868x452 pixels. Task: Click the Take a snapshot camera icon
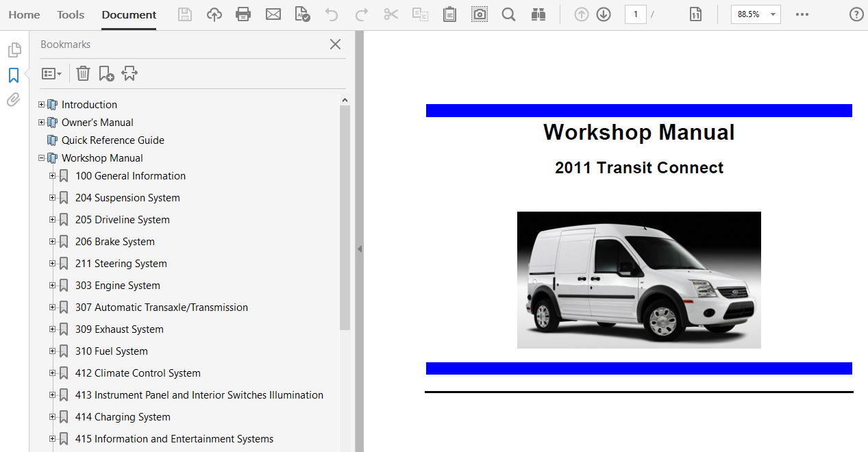point(480,14)
